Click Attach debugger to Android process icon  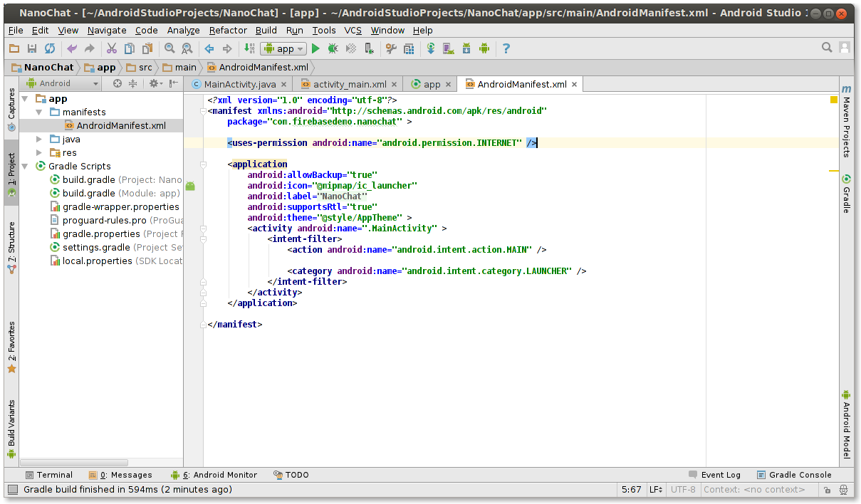pos(368,48)
